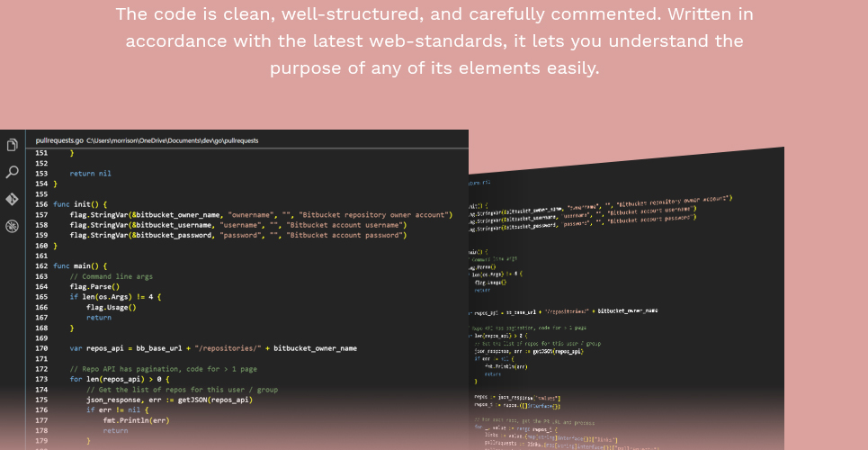Viewport: 868px width, 450px height.
Task: Click the 'code is clean' description paragraph
Action: [x=434, y=41]
